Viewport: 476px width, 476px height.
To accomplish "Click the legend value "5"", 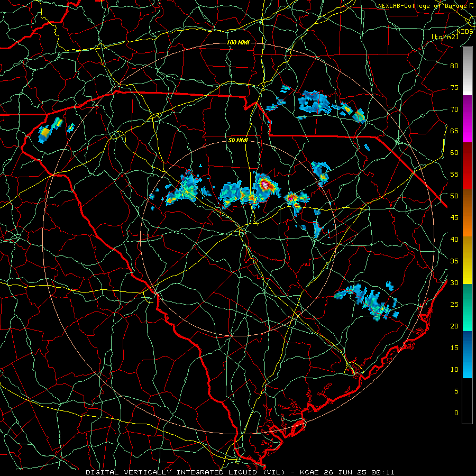I will pos(456,391).
